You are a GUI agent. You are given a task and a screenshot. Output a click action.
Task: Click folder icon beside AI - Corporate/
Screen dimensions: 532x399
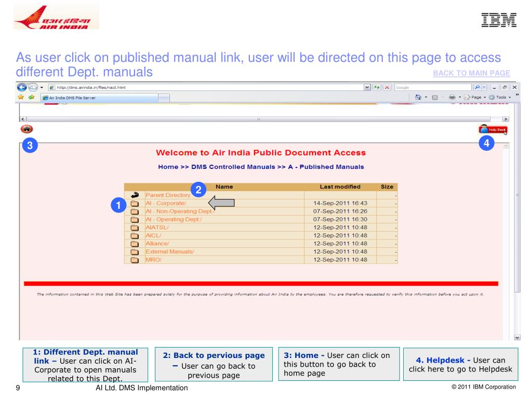(x=135, y=204)
